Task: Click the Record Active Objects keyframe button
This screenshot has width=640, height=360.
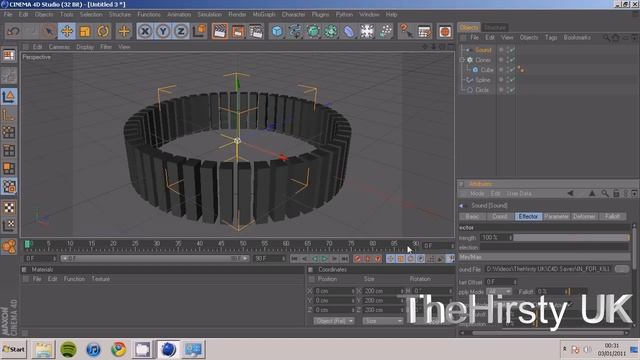Action: pos(358,259)
